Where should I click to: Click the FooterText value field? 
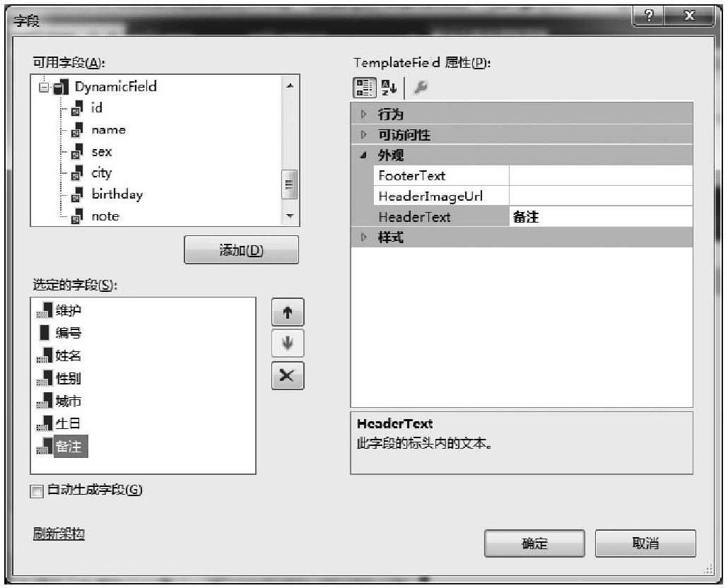pos(601,176)
